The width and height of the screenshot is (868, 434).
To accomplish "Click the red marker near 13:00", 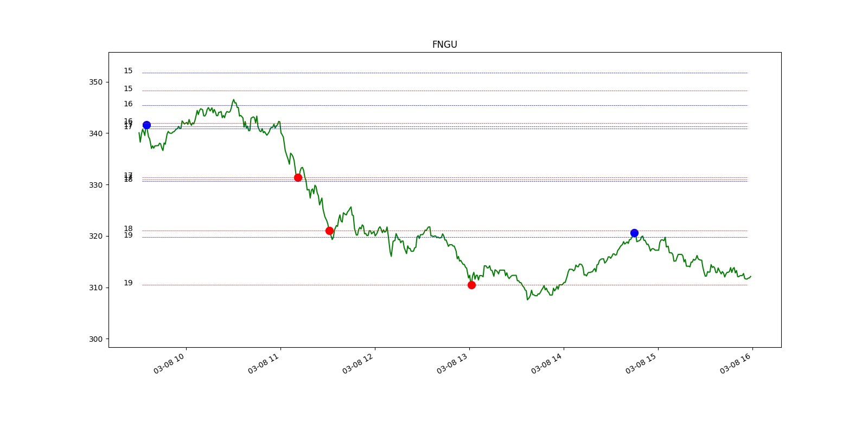I will [x=471, y=285].
